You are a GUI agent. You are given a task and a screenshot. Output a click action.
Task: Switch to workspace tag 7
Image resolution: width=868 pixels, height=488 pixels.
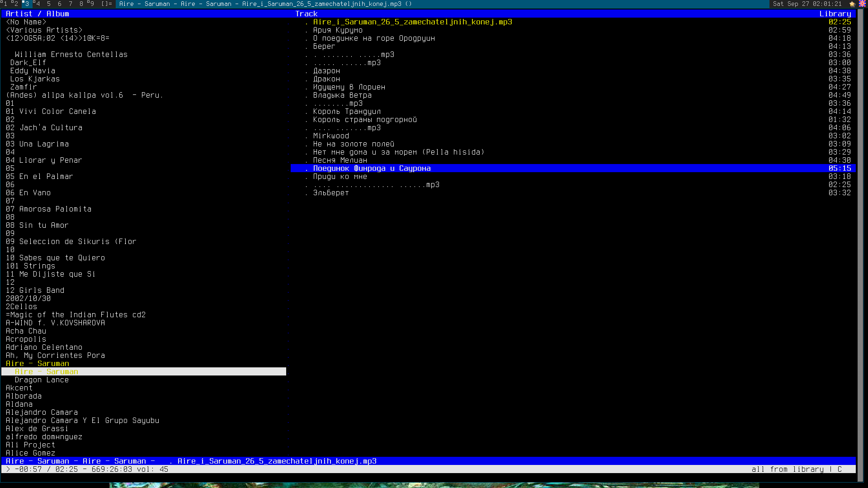[x=71, y=4]
